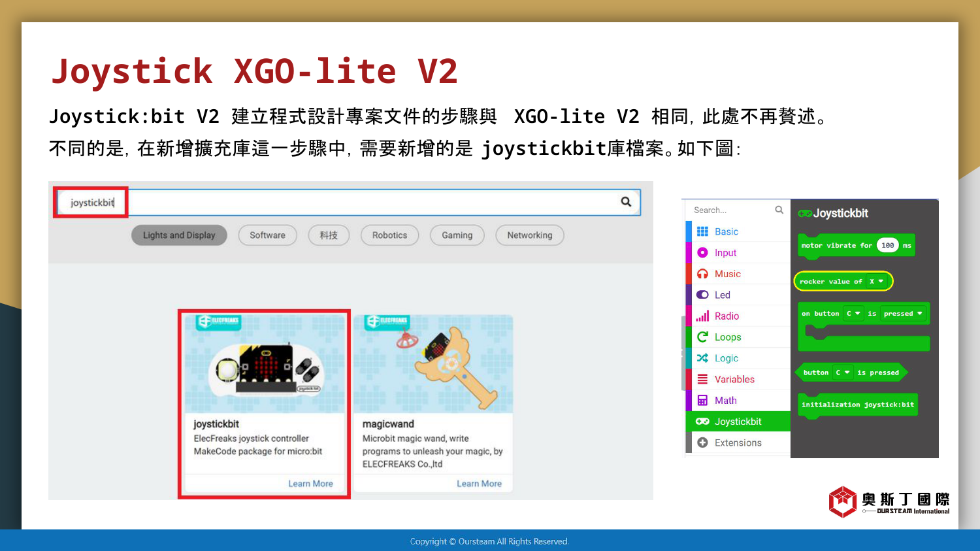Open the Loops blocks category
The width and height of the screenshot is (980, 551).
pos(738,337)
